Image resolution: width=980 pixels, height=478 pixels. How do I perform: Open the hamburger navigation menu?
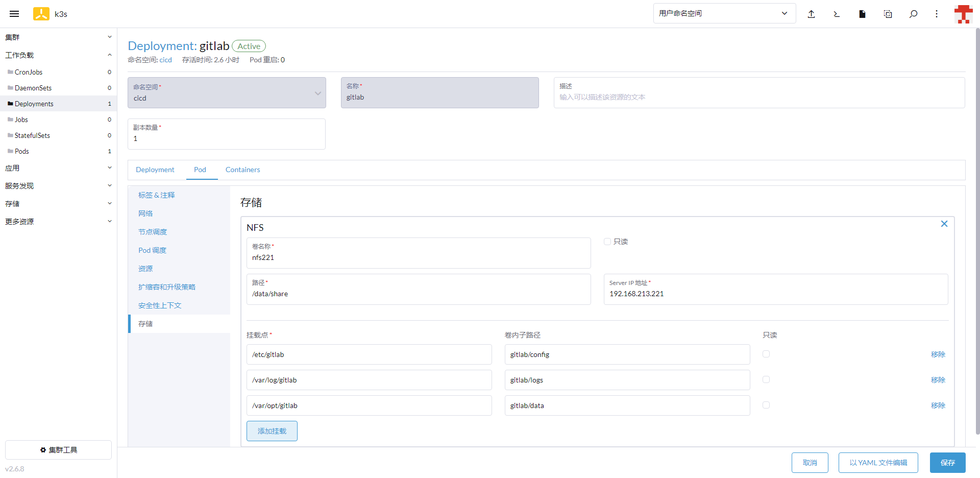[14, 14]
